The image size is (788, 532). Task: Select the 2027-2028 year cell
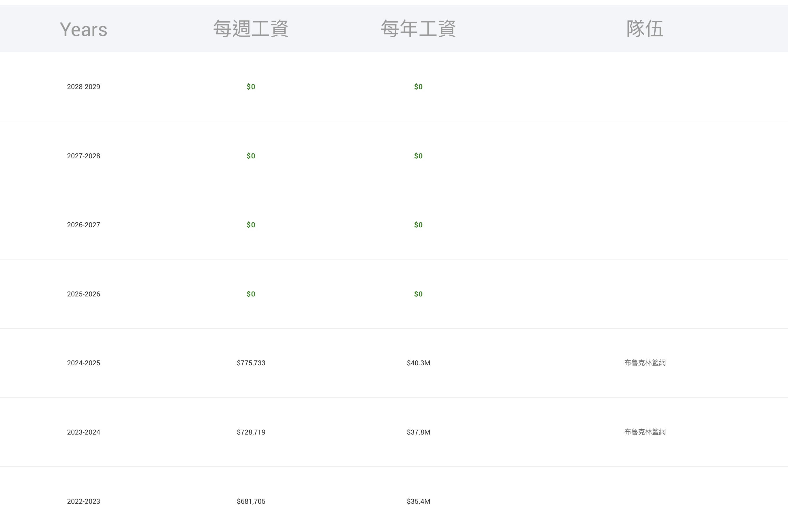[x=83, y=156]
